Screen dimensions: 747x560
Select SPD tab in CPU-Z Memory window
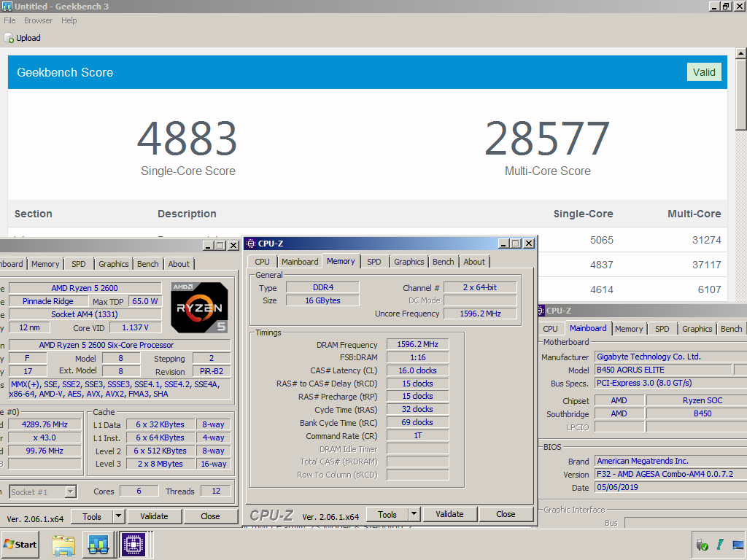[x=374, y=262]
